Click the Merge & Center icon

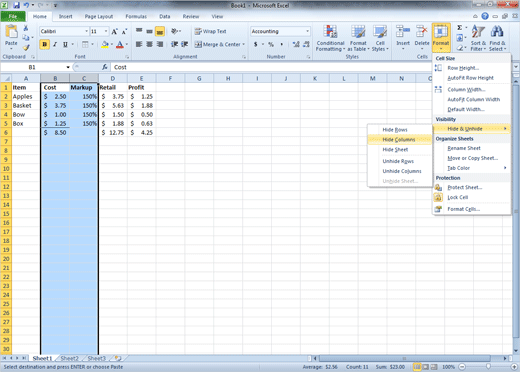220,44
